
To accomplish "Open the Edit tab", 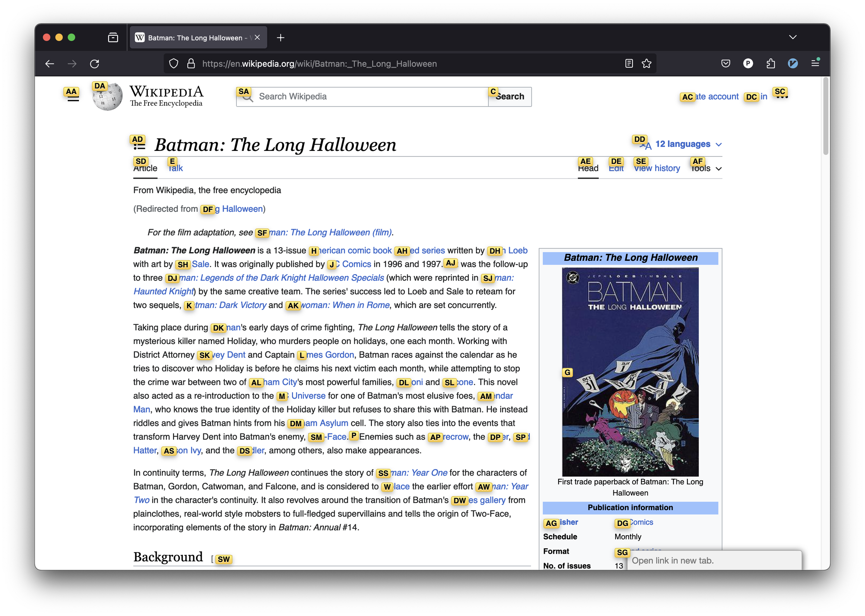I will click(x=616, y=169).
